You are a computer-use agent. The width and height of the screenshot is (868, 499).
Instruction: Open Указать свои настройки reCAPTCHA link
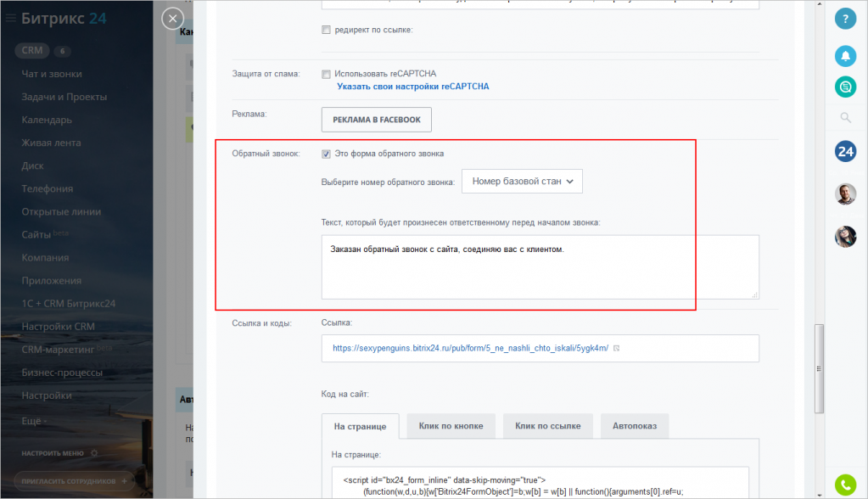413,87
